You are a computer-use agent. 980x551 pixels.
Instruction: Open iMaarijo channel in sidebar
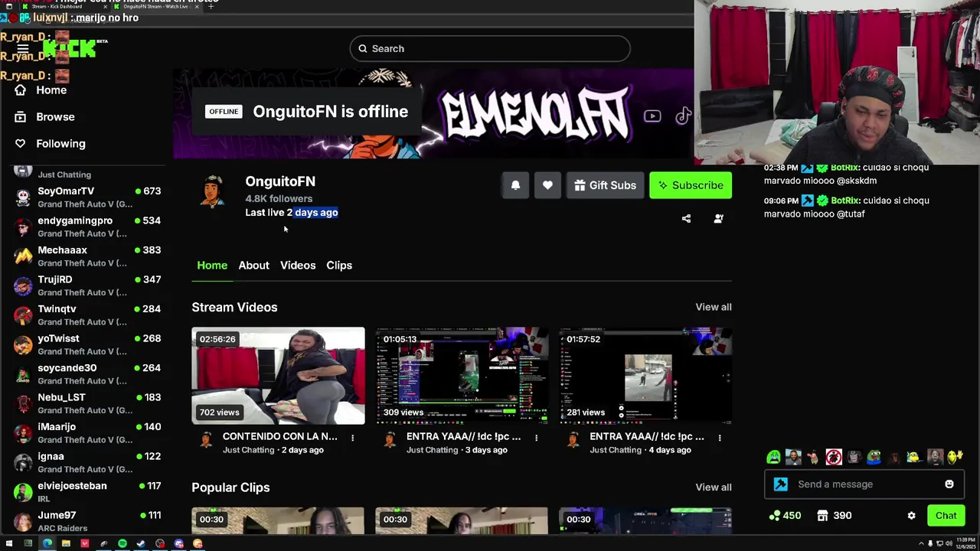pos(88,433)
